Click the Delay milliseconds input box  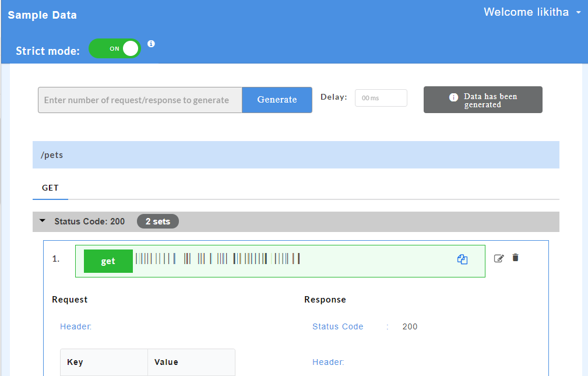(381, 97)
